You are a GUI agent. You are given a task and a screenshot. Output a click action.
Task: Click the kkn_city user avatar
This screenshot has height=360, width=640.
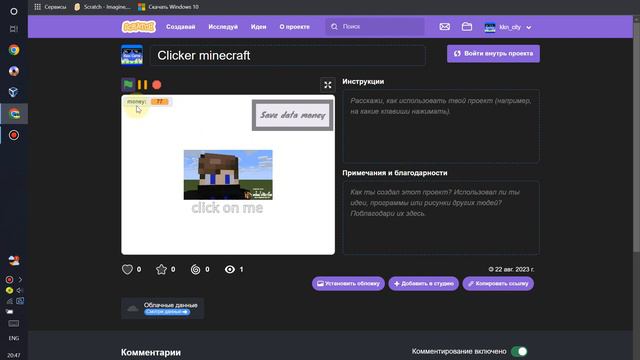coord(489,27)
